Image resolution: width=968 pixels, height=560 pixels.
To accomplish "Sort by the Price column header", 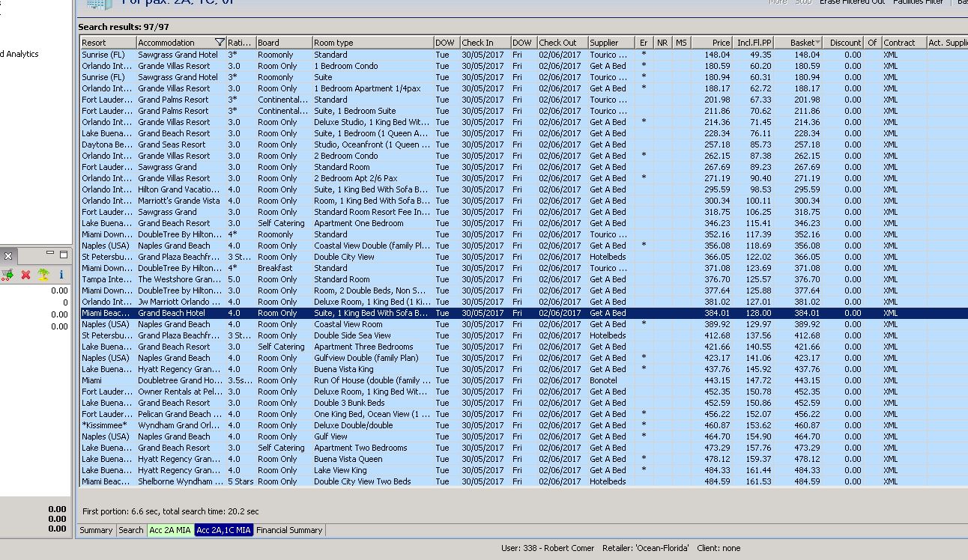I will pyautogui.click(x=711, y=43).
